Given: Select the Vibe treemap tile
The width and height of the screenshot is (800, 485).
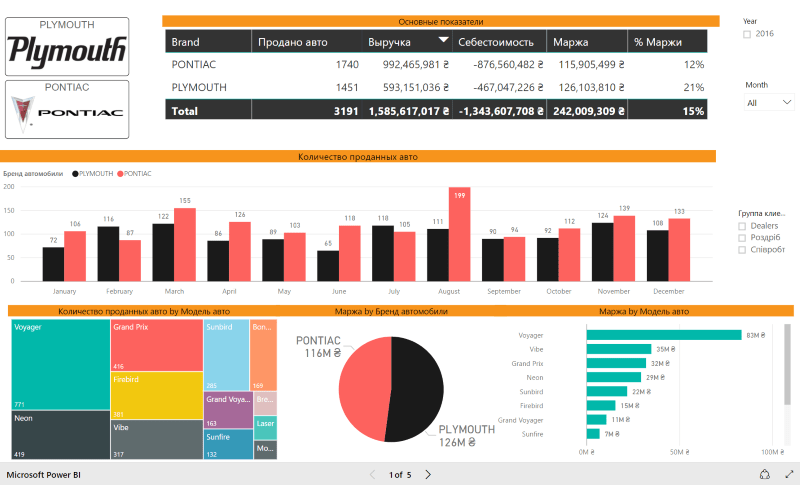Looking at the screenshot, I should pyautogui.click(x=157, y=440).
